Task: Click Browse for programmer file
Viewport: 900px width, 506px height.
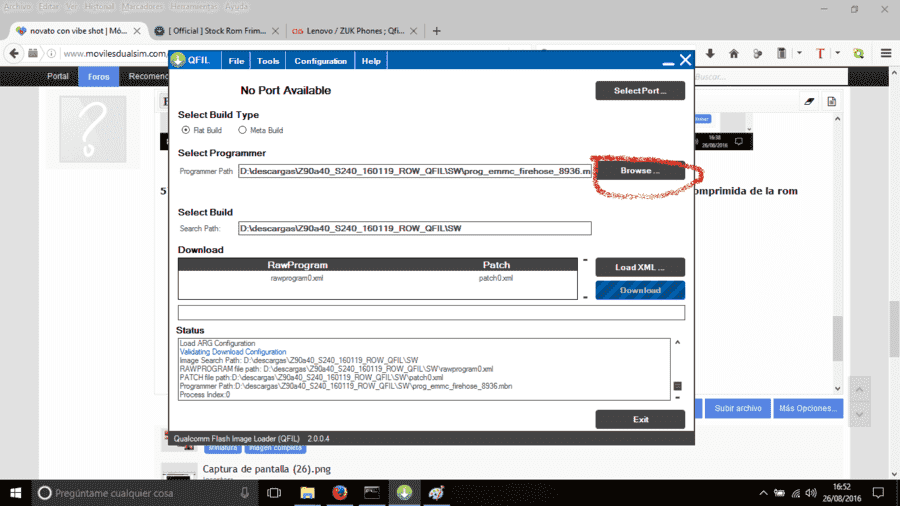Action: tap(640, 170)
